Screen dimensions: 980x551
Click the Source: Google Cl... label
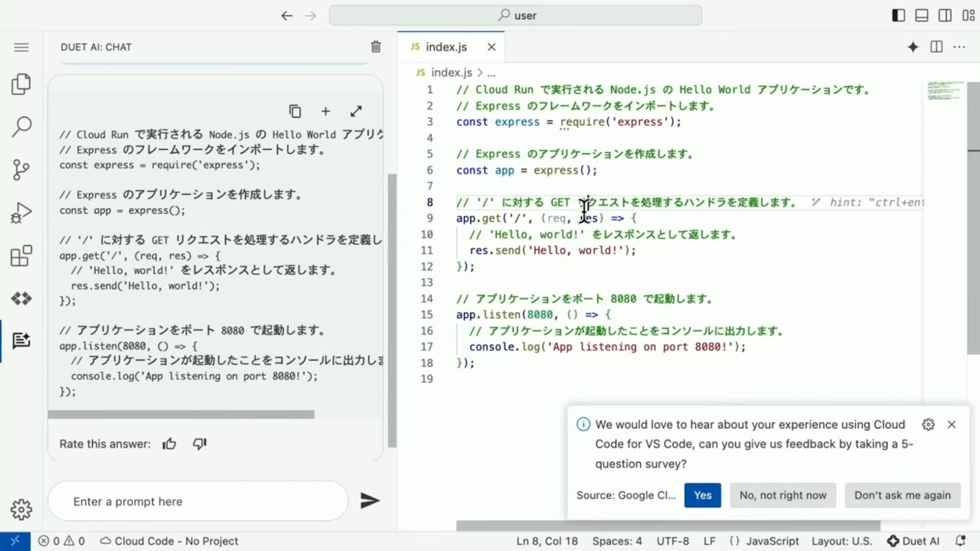click(x=626, y=495)
